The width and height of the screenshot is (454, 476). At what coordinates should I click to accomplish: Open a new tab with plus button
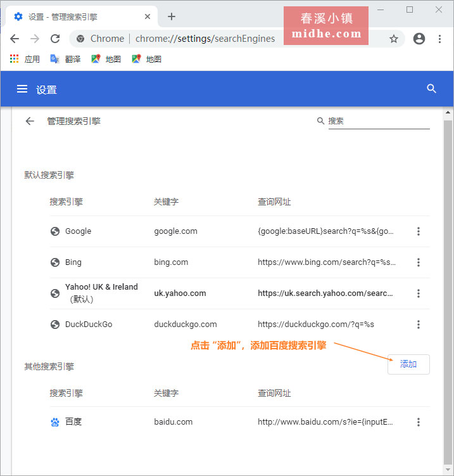(x=172, y=16)
